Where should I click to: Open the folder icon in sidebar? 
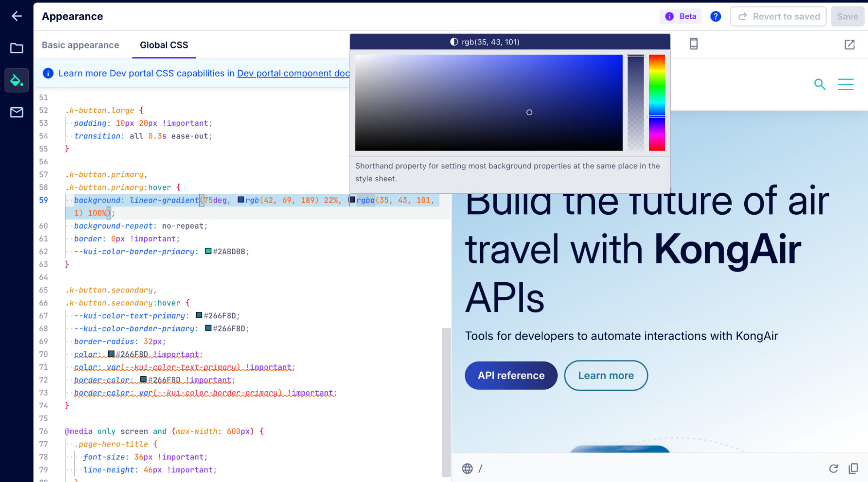coord(17,48)
